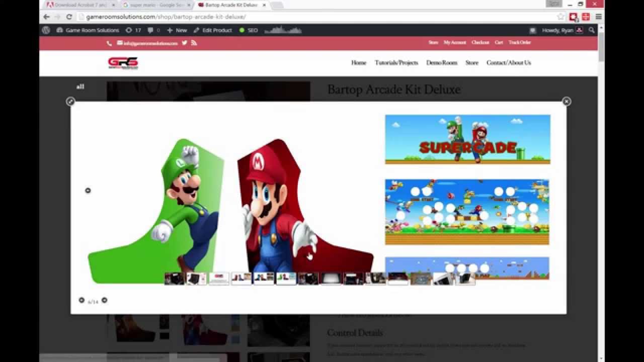Open the site stats sparkline graph in admin bar

click(283, 30)
